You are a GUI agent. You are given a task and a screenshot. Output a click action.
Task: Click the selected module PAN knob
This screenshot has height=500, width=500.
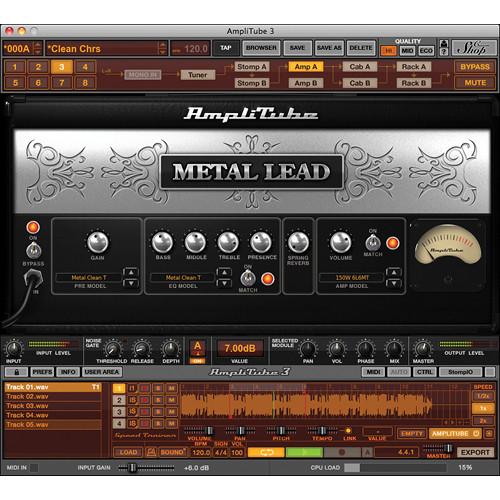tap(307, 349)
